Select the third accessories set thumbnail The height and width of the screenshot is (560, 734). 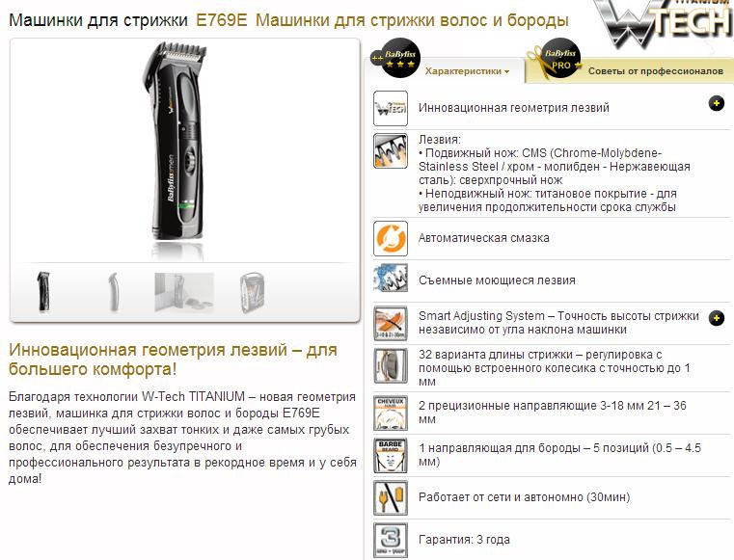point(184,292)
